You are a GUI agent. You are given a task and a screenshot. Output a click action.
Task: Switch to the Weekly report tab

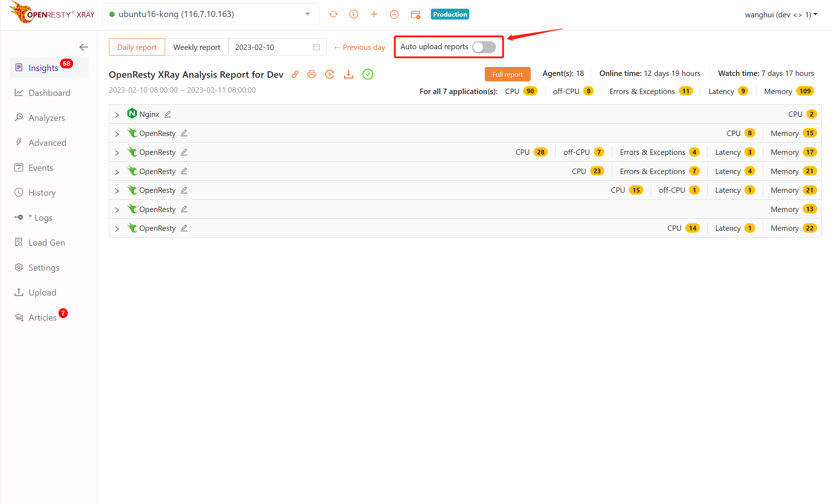click(197, 47)
